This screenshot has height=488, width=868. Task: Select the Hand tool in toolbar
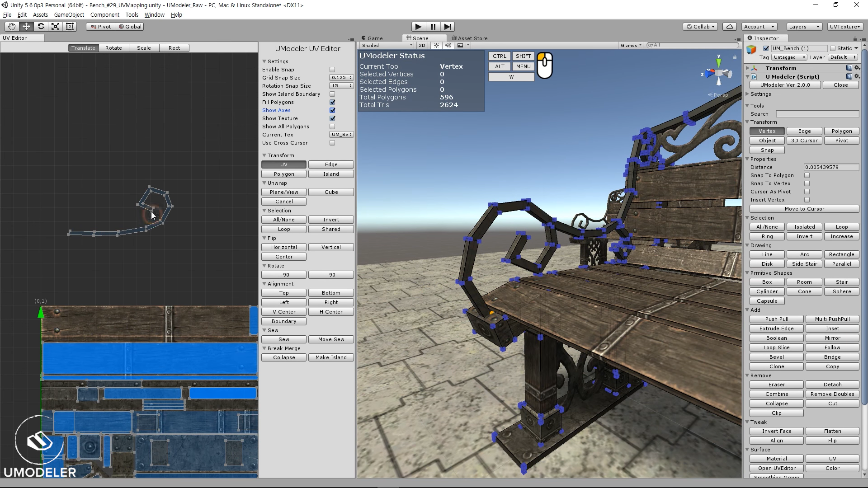point(12,27)
